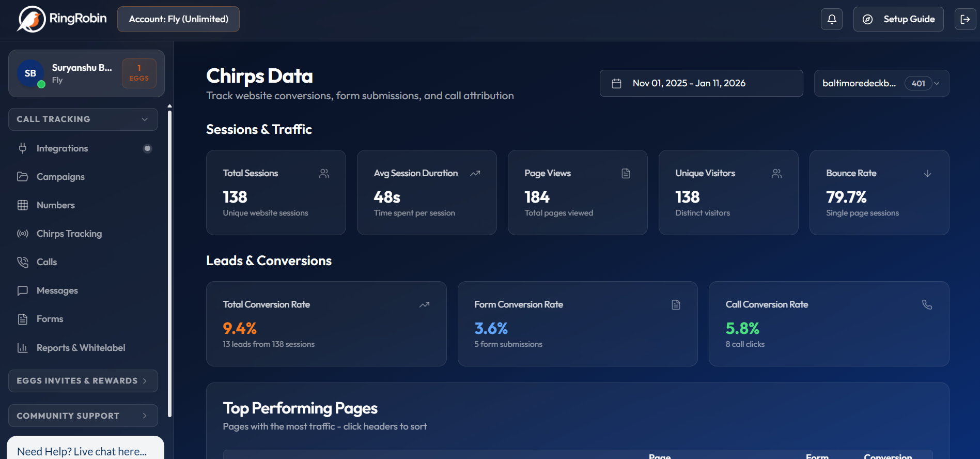This screenshot has height=459, width=980.
Task: Click the users icon on Total Sessions card
Action: (x=324, y=174)
